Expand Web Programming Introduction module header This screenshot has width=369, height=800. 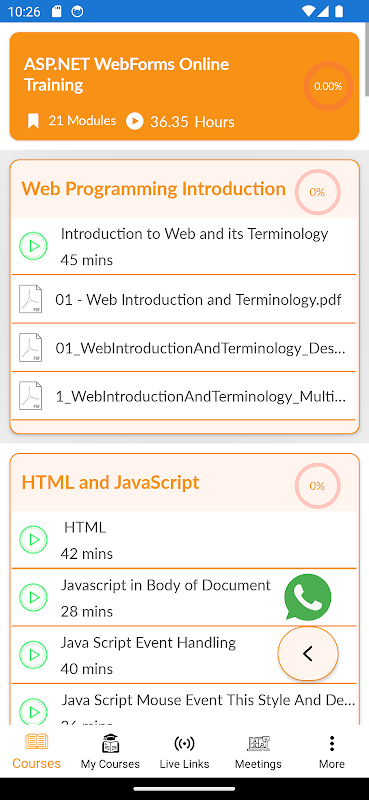click(184, 189)
